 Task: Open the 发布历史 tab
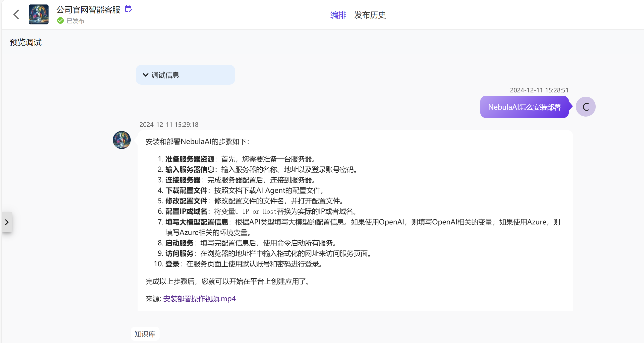(x=370, y=15)
